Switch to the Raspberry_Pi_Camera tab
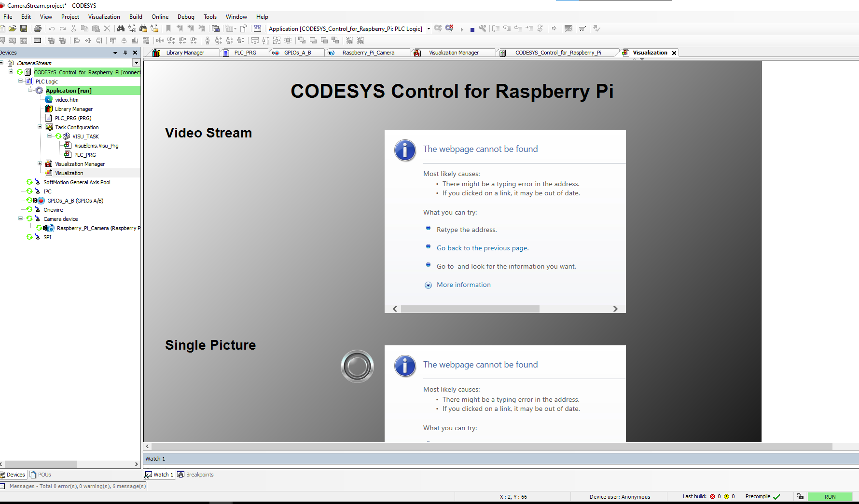Image resolution: width=859 pixels, height=504 pixels. (x=368, y=53)
